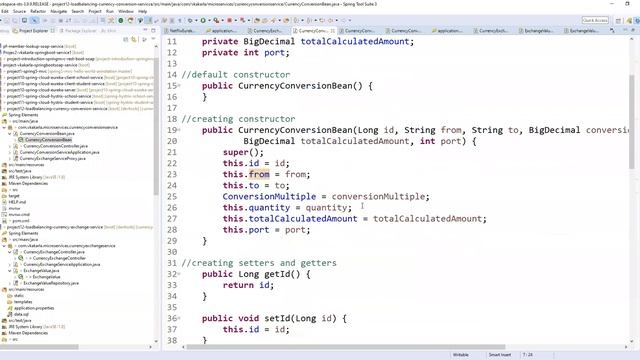Switch to Project Explorer view tab
640x360 pixels.
coord(33,31)
